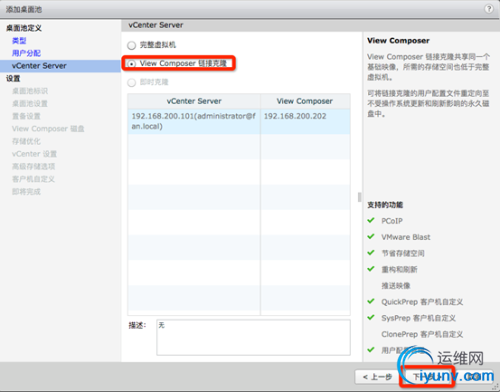Click the green check beside 重构和刷新

click(371, 269)
